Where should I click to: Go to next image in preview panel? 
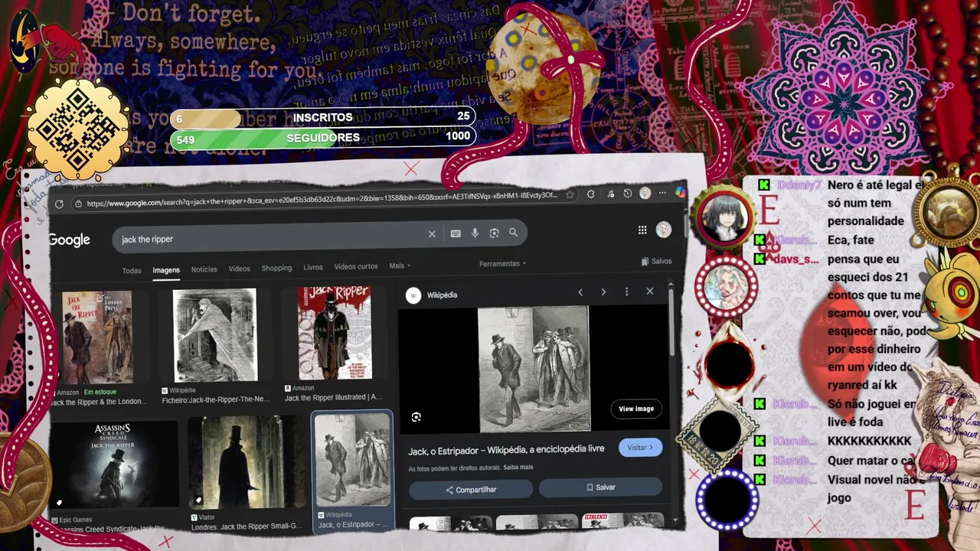pos(603,292)
